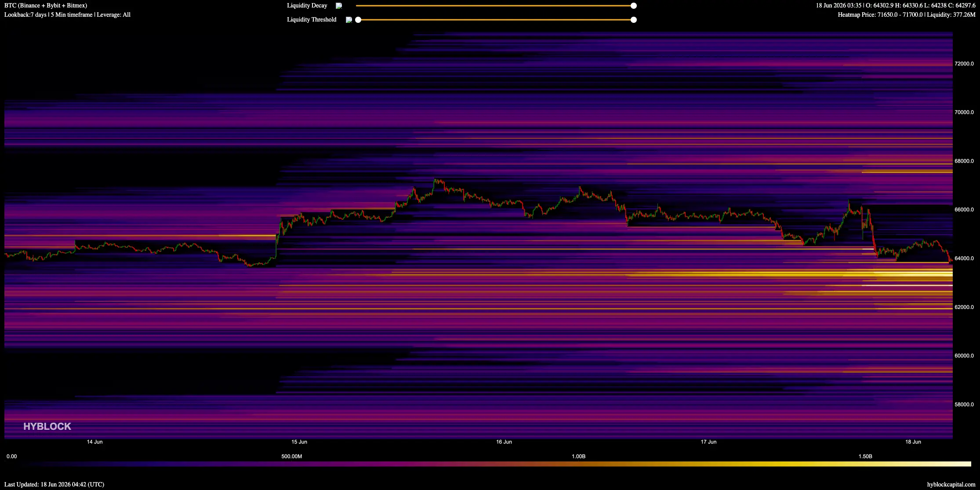The image size is (980, 490).
Task: Click the Liquidity Threshold slider's right handle
Action: point(633,20)
